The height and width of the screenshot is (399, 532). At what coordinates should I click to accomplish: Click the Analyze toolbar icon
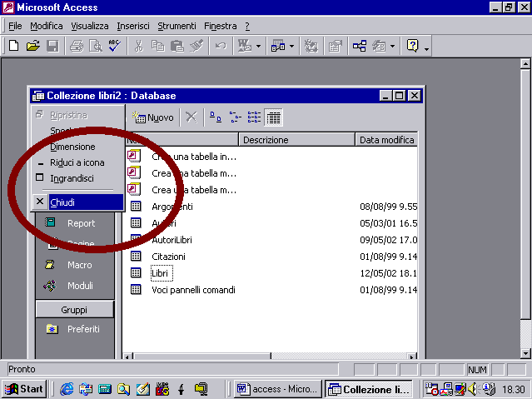278,46
